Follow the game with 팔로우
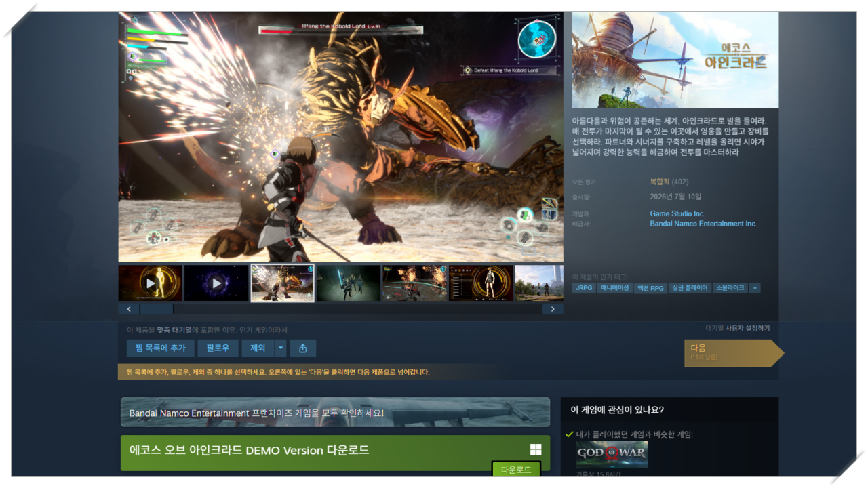This screenshot has width=868, height=488. [x=218, y=348]
